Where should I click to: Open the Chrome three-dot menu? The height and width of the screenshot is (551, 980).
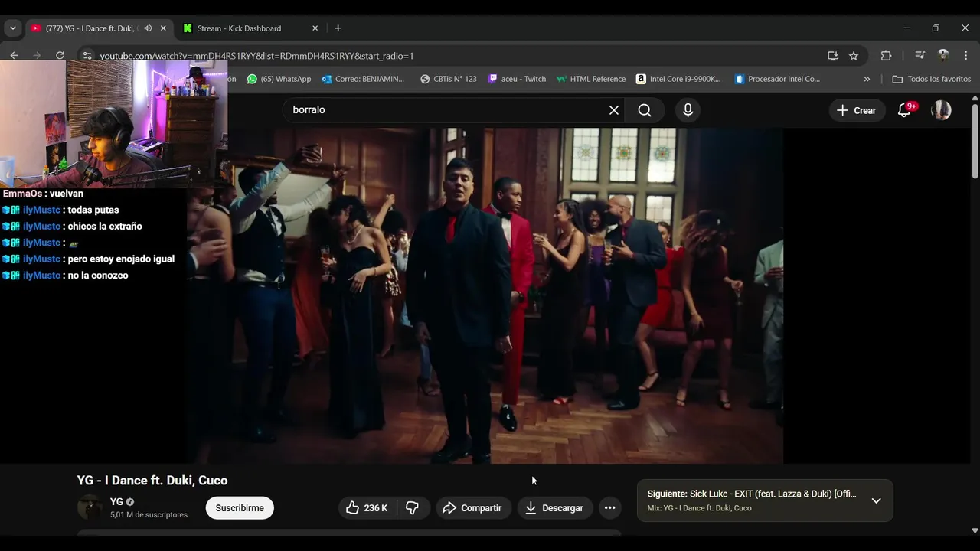(966, 55)
